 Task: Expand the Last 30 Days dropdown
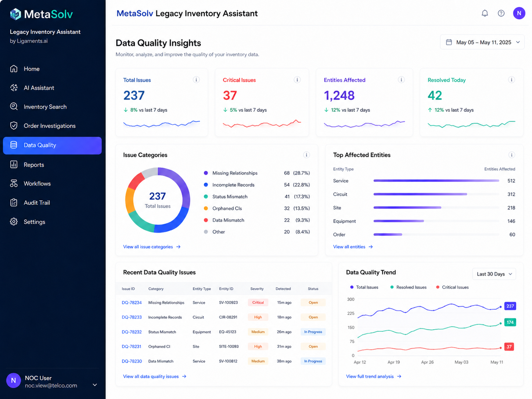(x=494, y=274)
